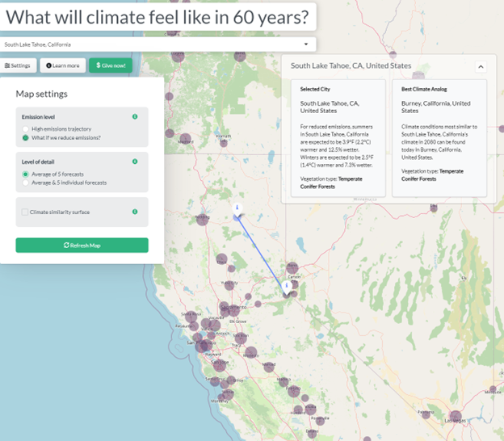Screen dimensions: 504x441
Task: Open the South Lake Tahoe city dropdown
Action: click(x=157, y=44)
